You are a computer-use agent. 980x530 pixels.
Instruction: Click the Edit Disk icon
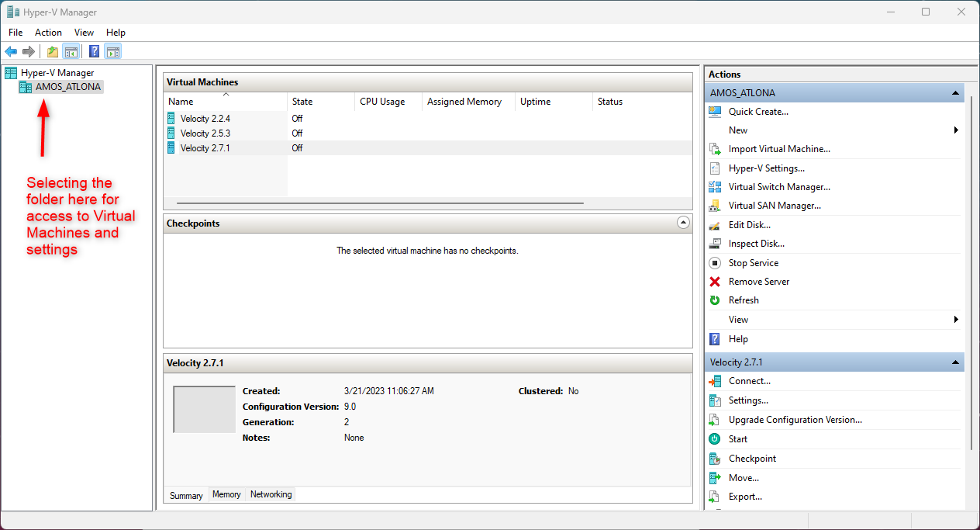tap(715, 225)
